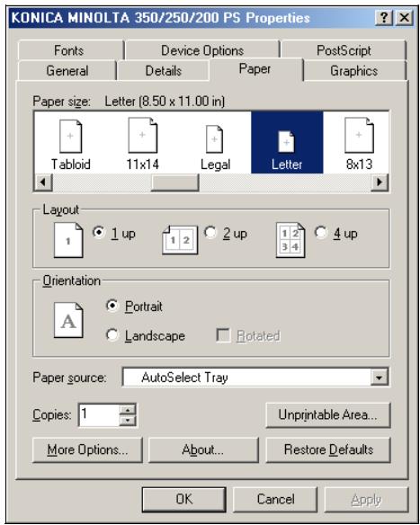Click the AutoSelect Tray combo box
This screenshot has height=525, width=420.
pyautogui.click(x=255, y=378)
